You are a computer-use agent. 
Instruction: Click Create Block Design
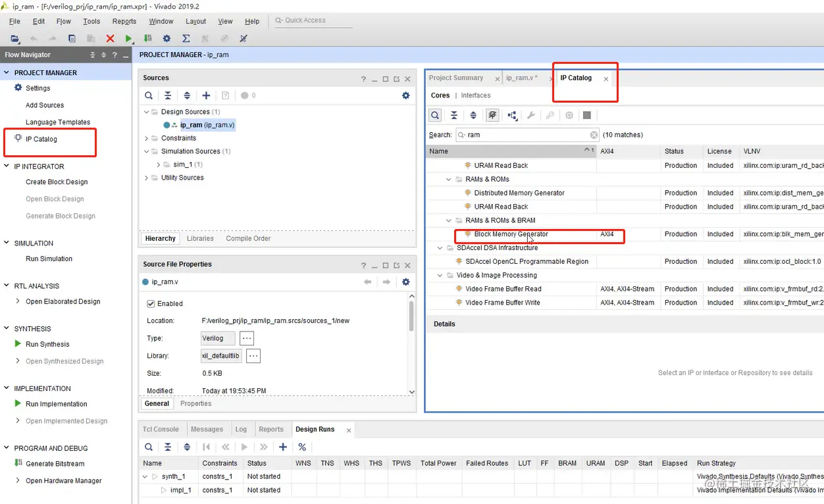(x=57, y=182)
